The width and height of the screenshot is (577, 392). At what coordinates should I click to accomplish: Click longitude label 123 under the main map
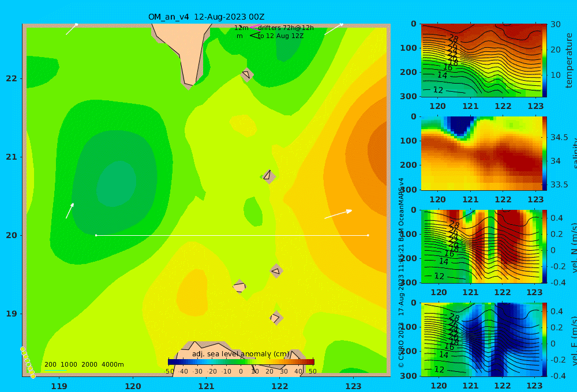click(x=354, y=386)
